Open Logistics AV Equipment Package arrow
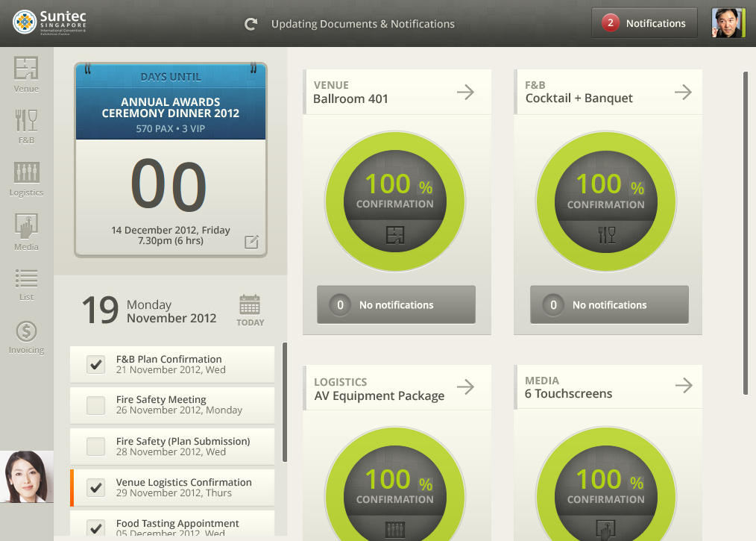Screen dimensions: 756x541 465,387
